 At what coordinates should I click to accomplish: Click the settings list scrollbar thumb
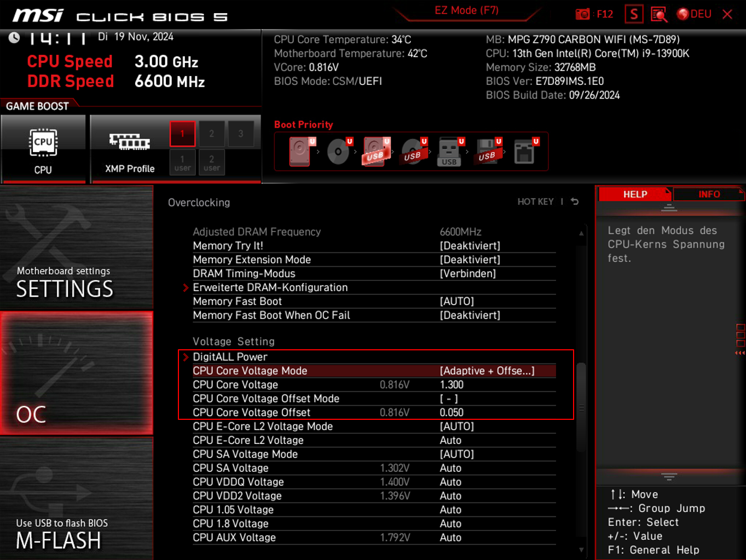tap(581, 407)
